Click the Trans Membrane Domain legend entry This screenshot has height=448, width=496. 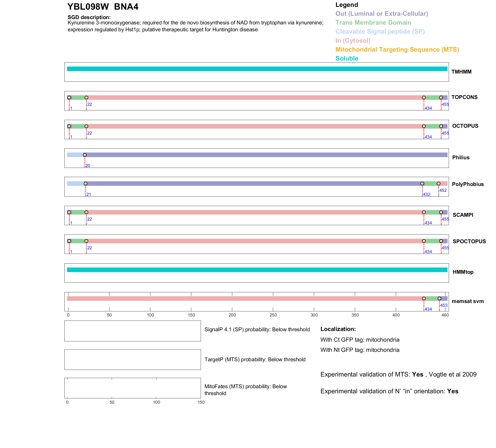pyautogui.click(x=373, y=23)
